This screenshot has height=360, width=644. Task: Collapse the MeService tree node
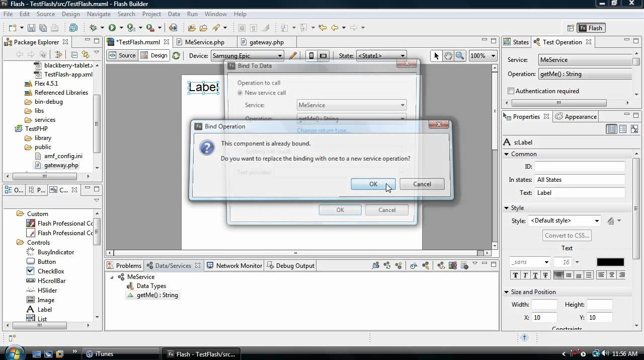pyautogui.click(x=112, y=277)
